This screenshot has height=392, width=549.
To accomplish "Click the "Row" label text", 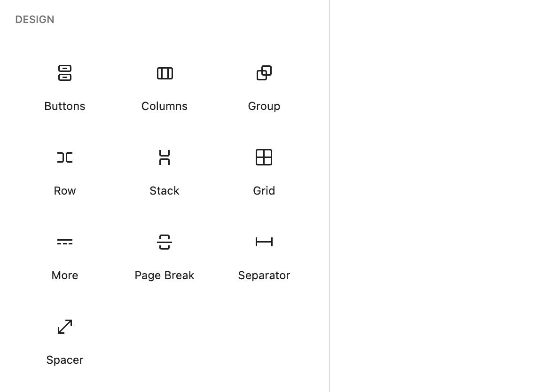I will pyautogui.click(x=65, y=191).
